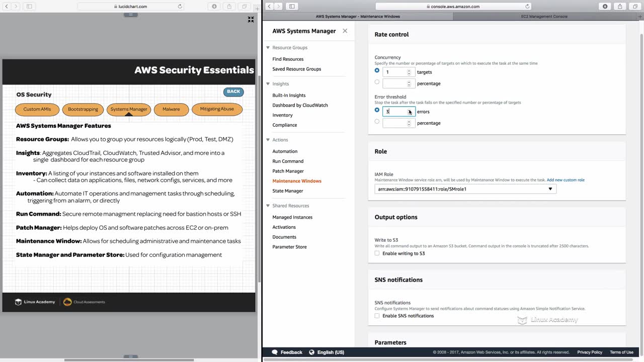Open Patch Manager in the sidebar
This screenshot has width=644, height=362.
tap(288, 171)
